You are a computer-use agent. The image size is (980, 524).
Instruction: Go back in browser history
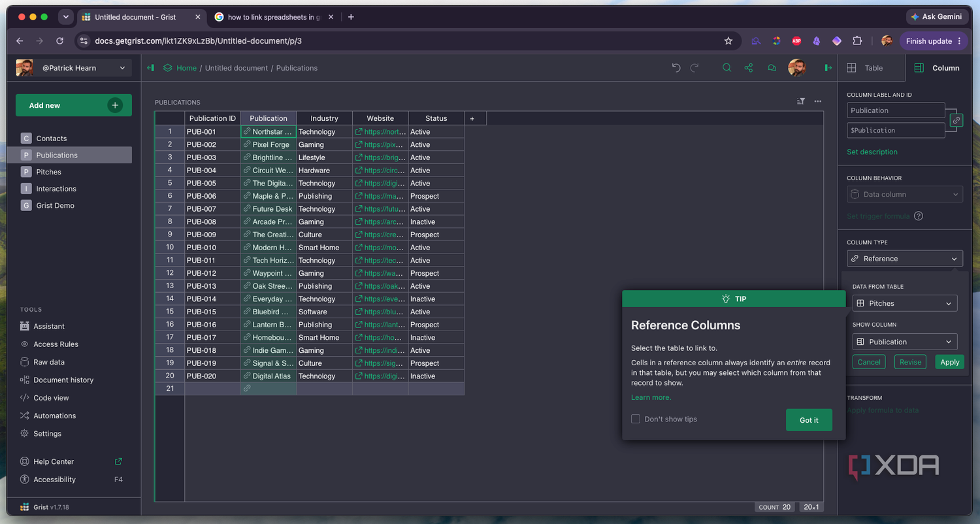[20, 41]
